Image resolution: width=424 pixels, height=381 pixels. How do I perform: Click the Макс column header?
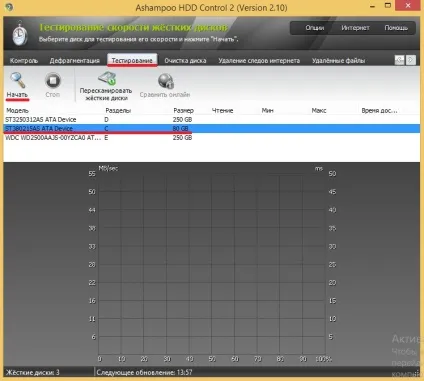point(319,110)
